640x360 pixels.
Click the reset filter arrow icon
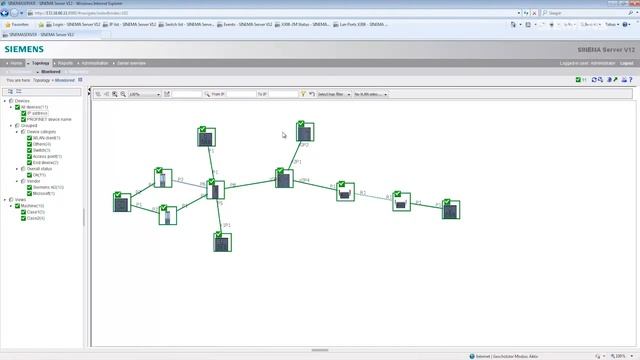pos(312,94)
